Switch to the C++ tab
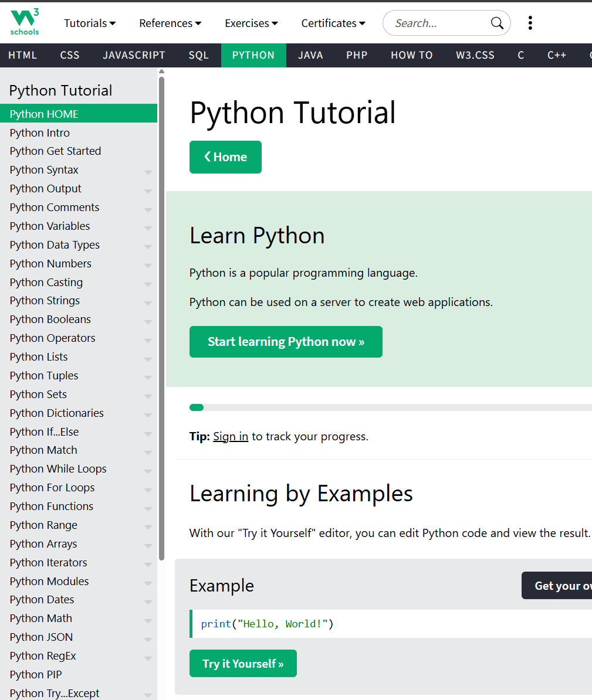Screen dimensions: 592x700 [557, 55]
